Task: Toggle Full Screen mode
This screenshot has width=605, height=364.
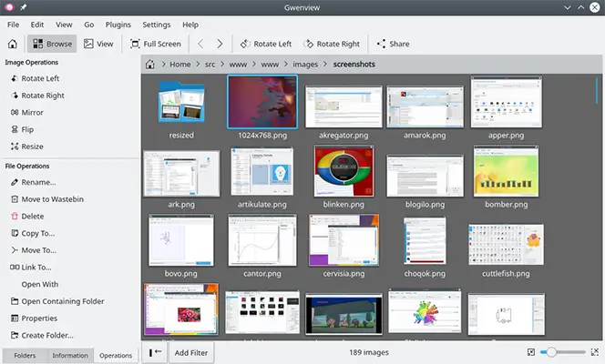Action: pos(156,44)
